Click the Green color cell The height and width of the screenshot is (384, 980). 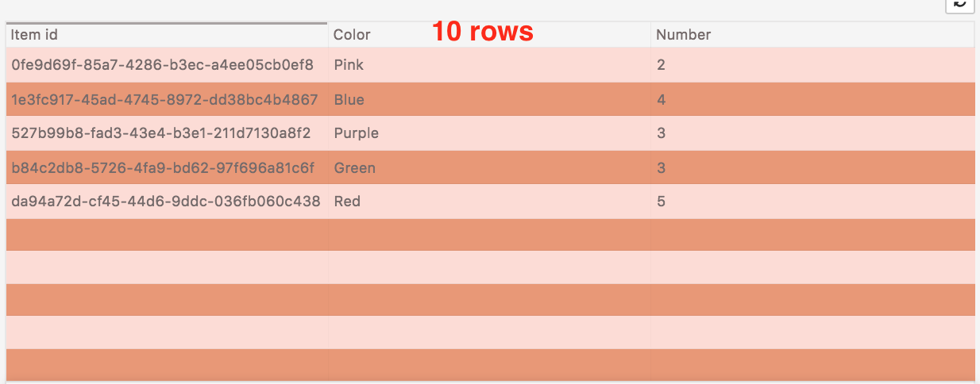(354, 168)
